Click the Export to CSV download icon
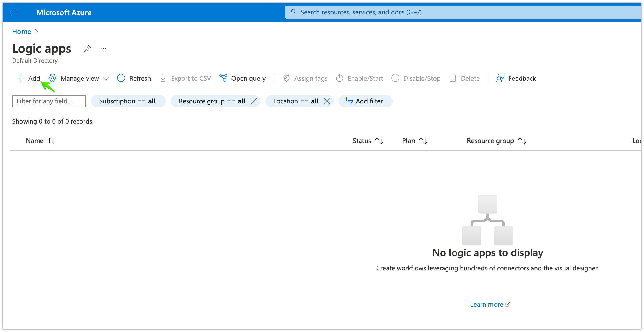This screenshot has width=644, height=332. click(163, 78)
